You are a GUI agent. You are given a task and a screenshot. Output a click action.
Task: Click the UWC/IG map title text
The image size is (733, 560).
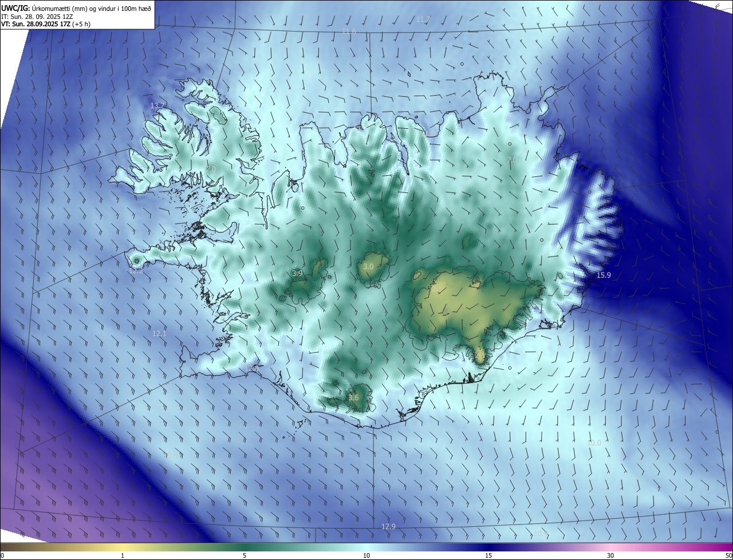point(76,7)
